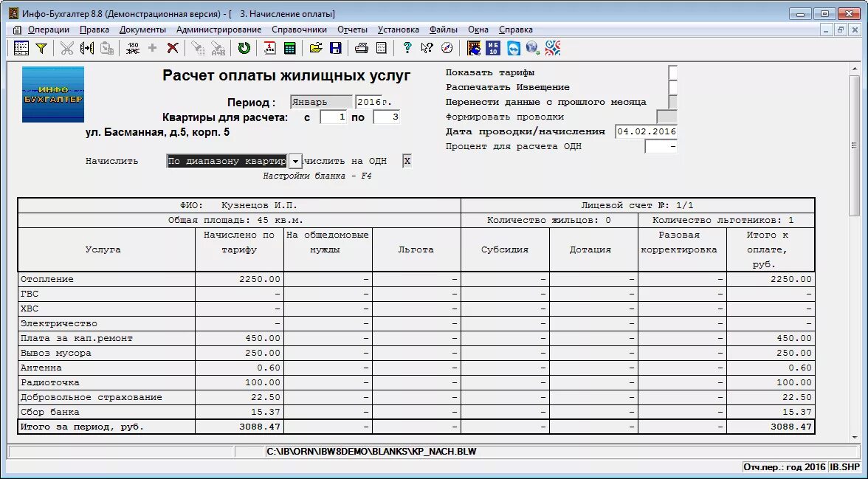Open the Документы menu
Viewport: 868px width, 479px height.
[142, 30]
